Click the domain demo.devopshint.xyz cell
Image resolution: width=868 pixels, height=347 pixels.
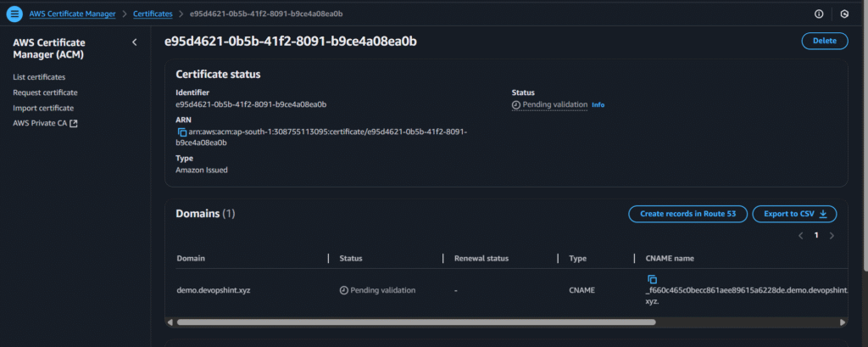pyautogui.click(x=214, y=290)
